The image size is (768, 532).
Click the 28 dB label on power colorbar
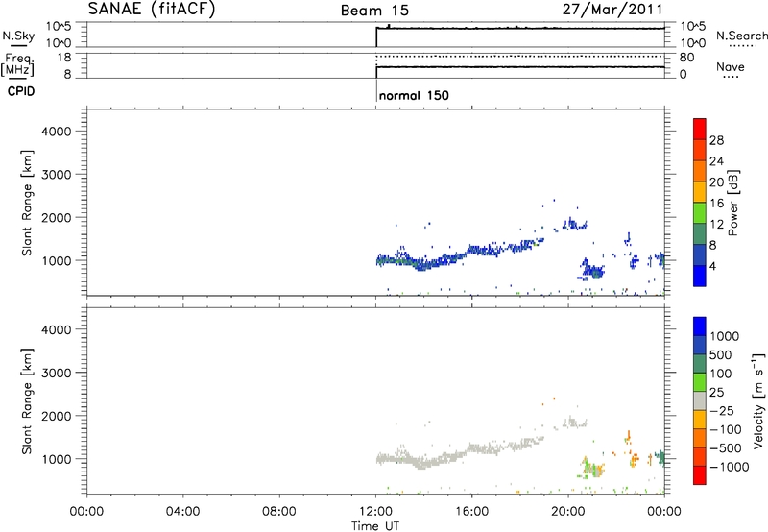pos(716,140)
